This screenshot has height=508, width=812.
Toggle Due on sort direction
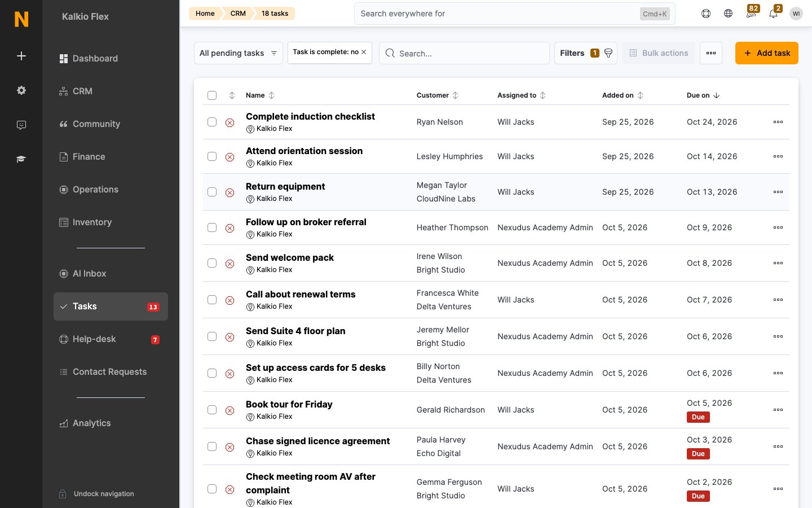point(703,95)
